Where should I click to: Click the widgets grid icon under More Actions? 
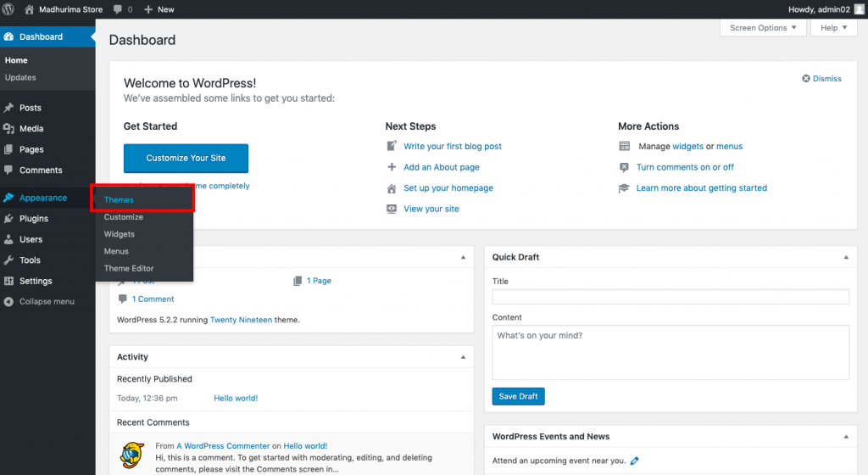625,146
